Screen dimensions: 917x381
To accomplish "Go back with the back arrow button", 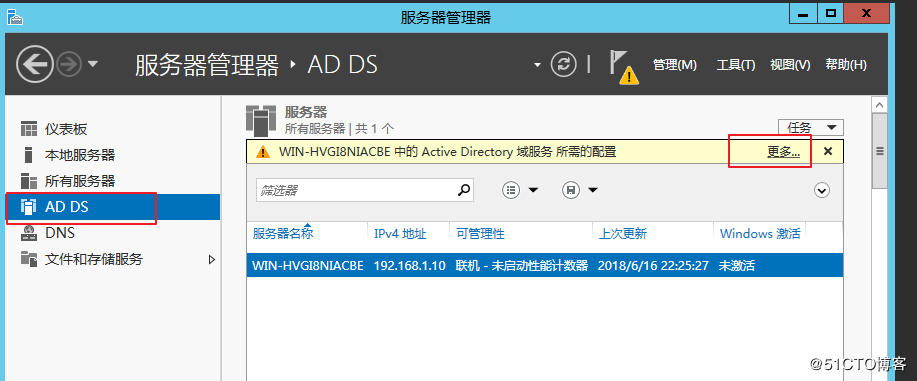I will click(x=35, y=64).
